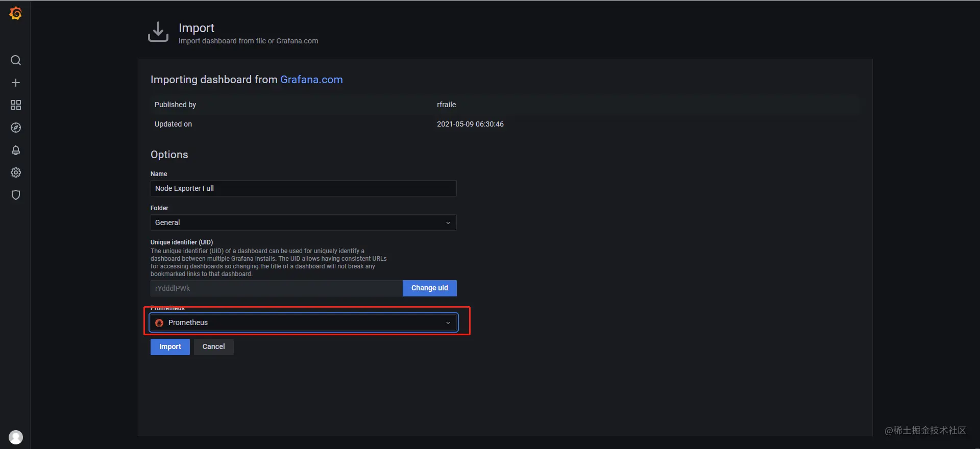Screen dimensions: 980x449
Task: Click the Import download icon in header
Action: [x=158, y=32]
